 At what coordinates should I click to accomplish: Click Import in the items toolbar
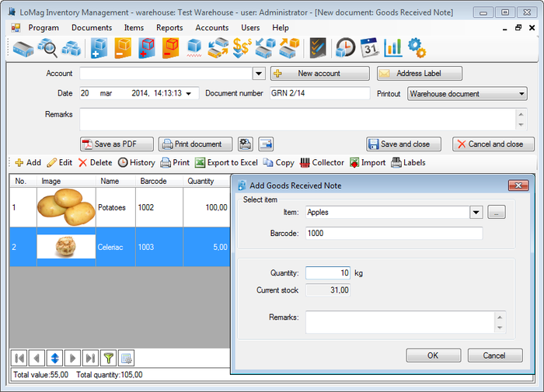pos(368,162)
